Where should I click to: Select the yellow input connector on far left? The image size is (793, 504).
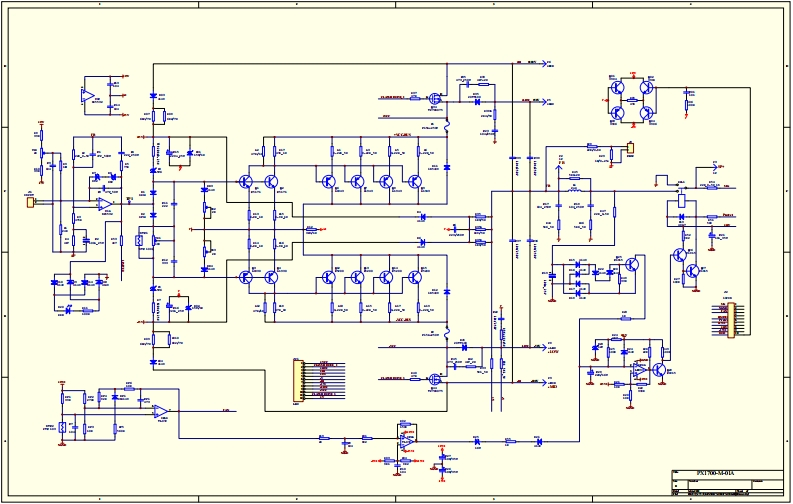tap(30, 202)
